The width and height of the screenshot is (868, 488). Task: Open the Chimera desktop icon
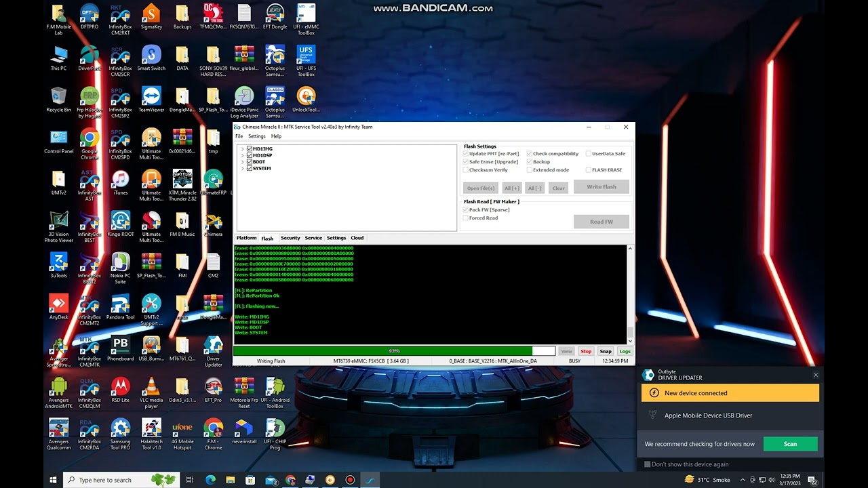pyautogui.click(x=213, y=224)
